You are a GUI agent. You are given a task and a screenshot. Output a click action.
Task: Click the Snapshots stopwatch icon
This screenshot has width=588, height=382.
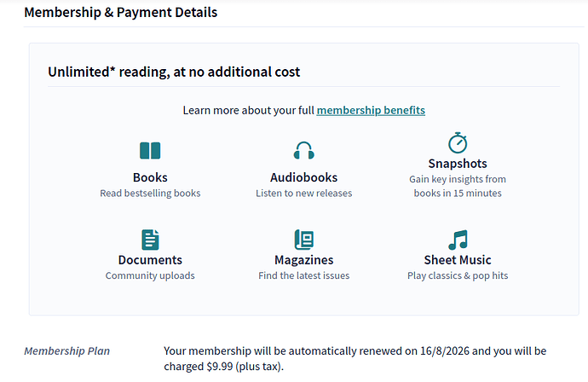coord(458,142)
